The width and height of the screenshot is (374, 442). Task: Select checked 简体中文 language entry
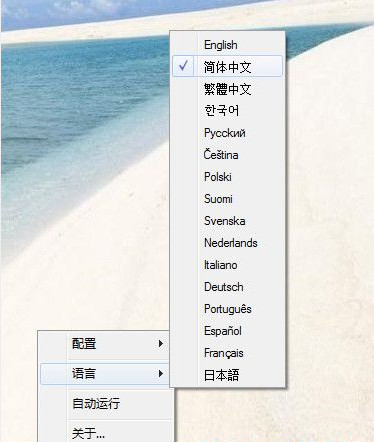click(228, 66)
